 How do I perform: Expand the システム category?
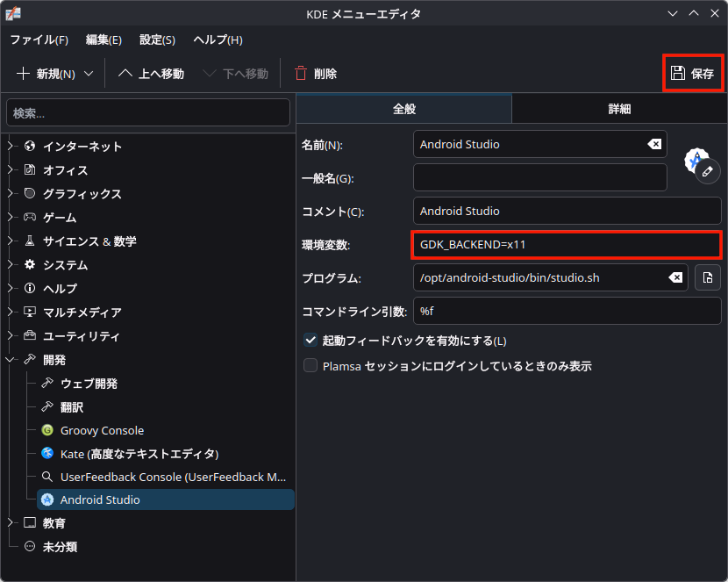[x=11, y=264]
